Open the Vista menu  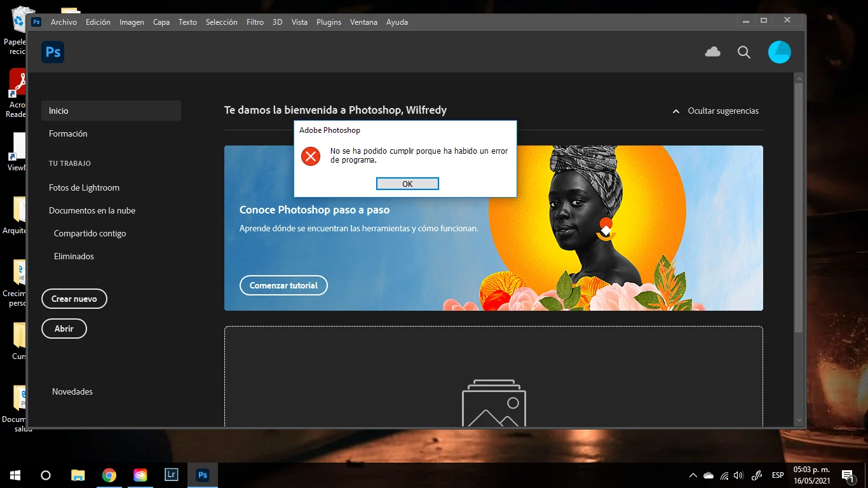coord(299,22)
